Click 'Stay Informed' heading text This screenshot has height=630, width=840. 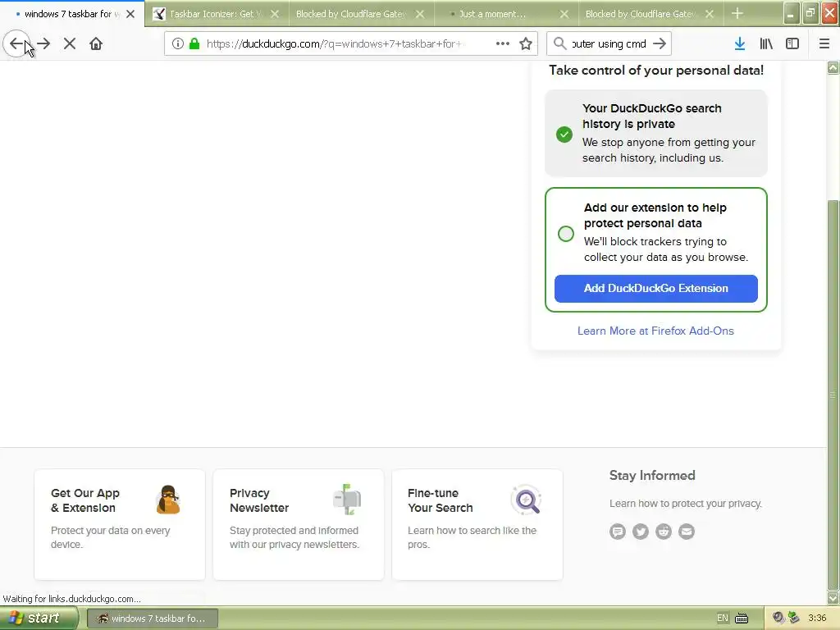point(652,475)
